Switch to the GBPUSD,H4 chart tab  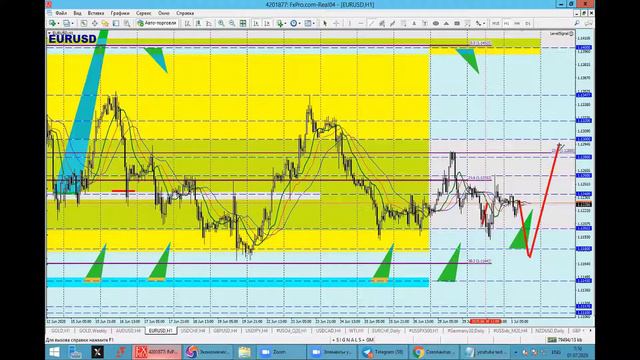point(225,331)
